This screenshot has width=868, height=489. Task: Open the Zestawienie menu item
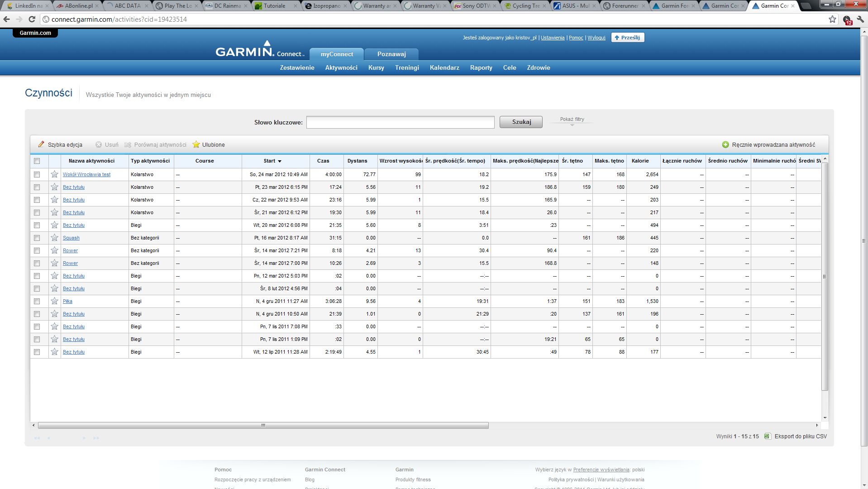pos(297,67)
